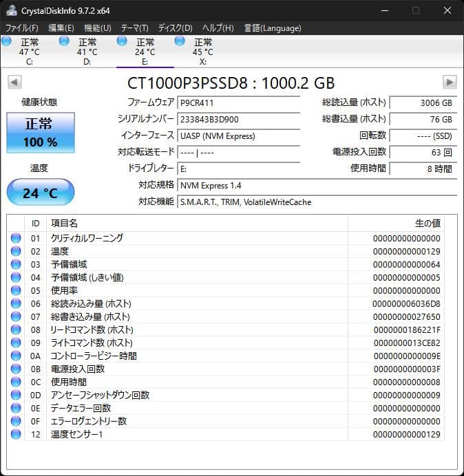464x476 pixels.
Task: Click status orb of ID 0B 電源投入回数 row
Action: 16,369
